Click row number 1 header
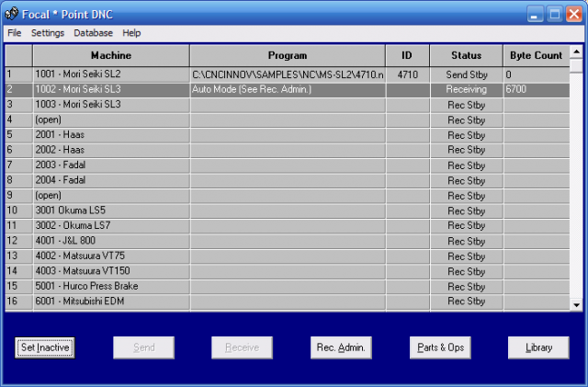Screen dimensions: 588x387 pos(18,74)
